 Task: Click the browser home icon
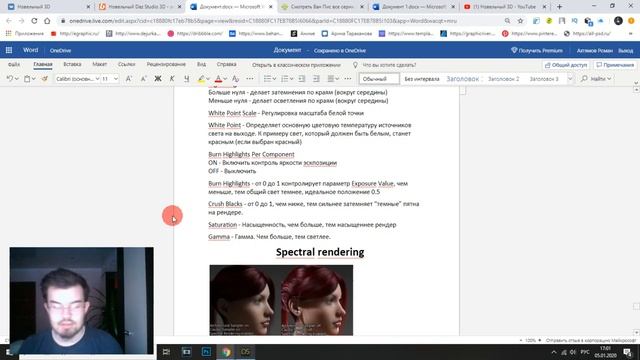click(x=47, y=21)
